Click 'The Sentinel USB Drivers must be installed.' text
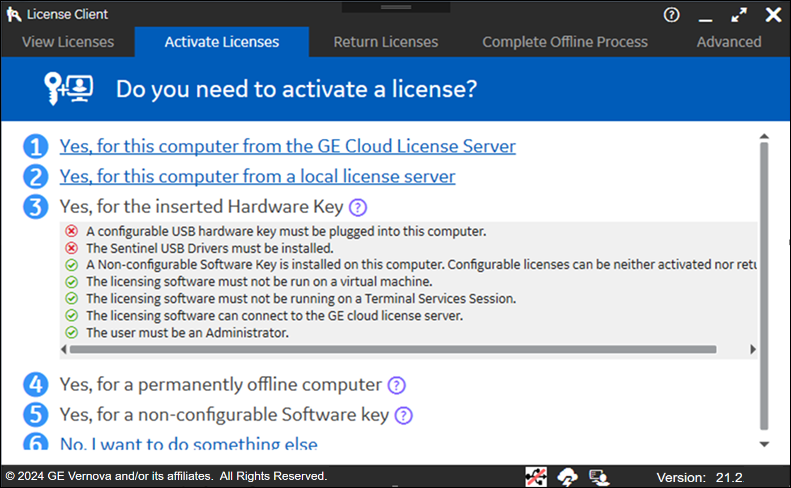791x488 pixels. coord(210,248)
